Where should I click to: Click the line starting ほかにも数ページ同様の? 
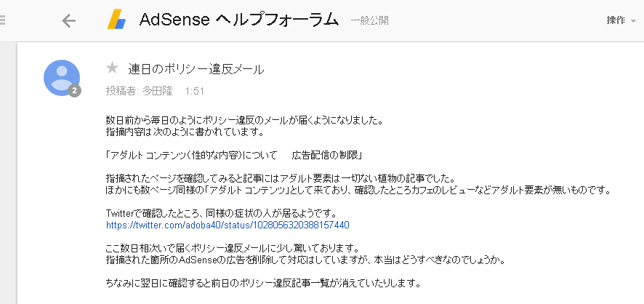tap(359, 191)
